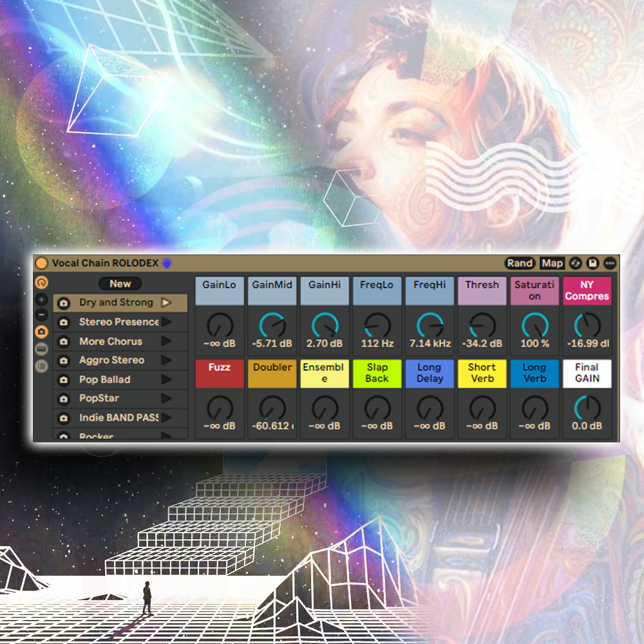Toggle the Vocal Chain ROLODEX device activator
This screenshot has width=644, height=644.
coord(41,263)
